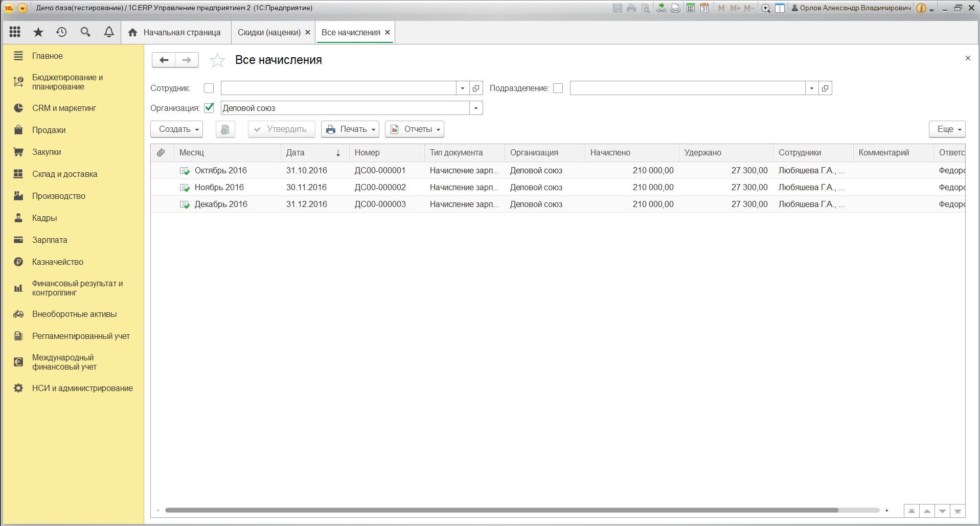The image size is (980, 526).
Task: Expand the Подразделение field dropdown arrow
Action: pos(812,88)
